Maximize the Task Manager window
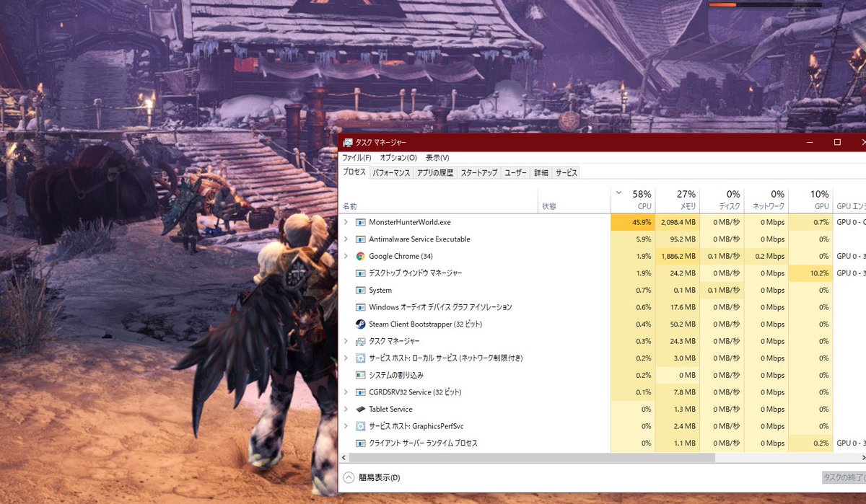The image size is (866, 504). click(x=837, y=143)
